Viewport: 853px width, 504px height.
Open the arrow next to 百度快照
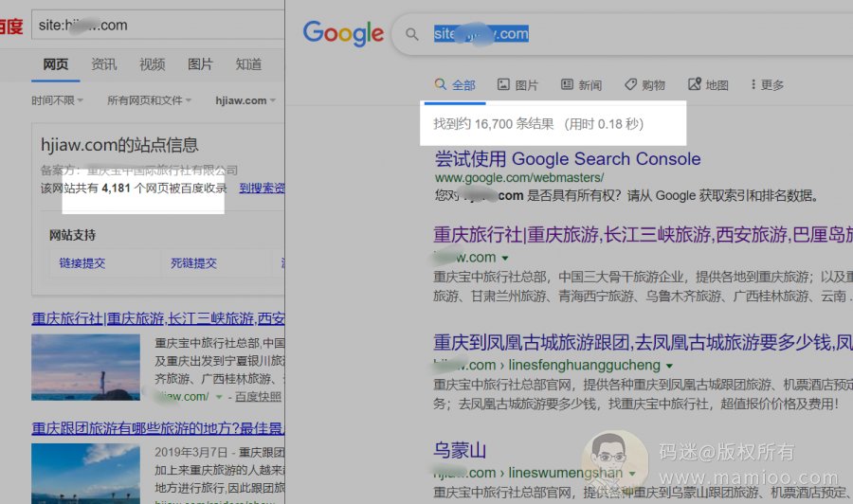[219, 397]
